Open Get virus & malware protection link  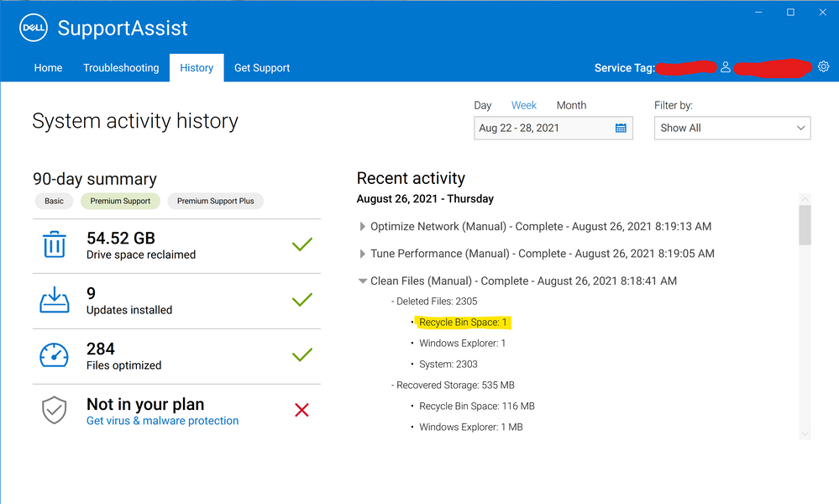(x=163, y=421)
